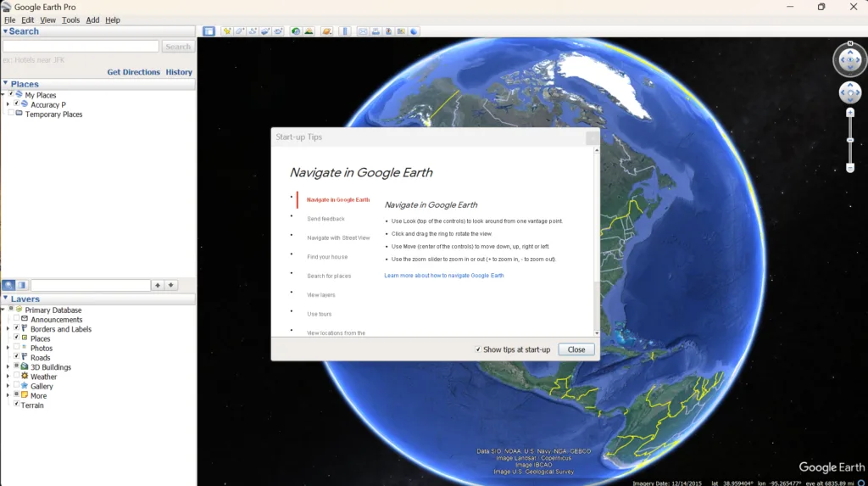Collapse the Layers panel triangle
The height and width of the screenshot is (486, 868).
(x=6, y=299)
